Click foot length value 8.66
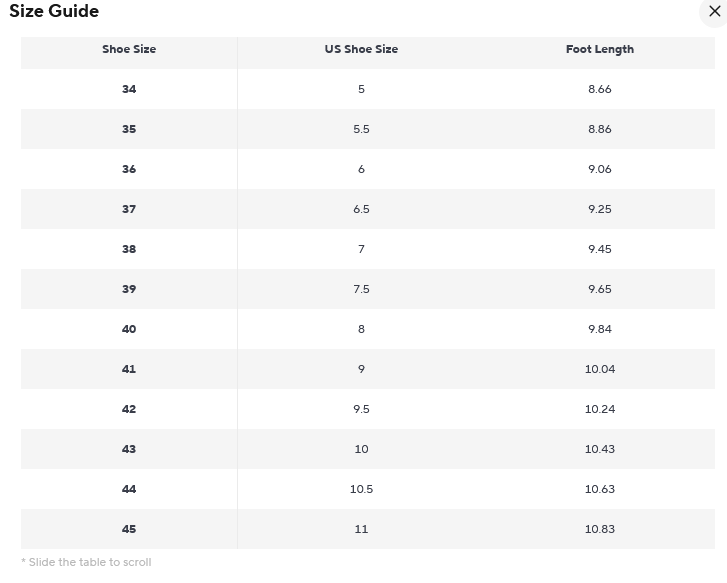The height and width of the screenshot is (583, 727). 599,89
